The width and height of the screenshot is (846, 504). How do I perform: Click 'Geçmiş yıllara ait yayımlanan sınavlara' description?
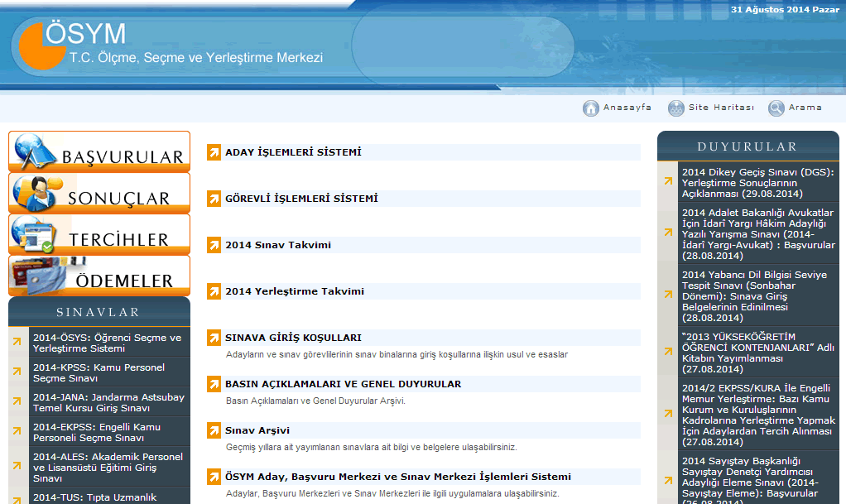371,448
